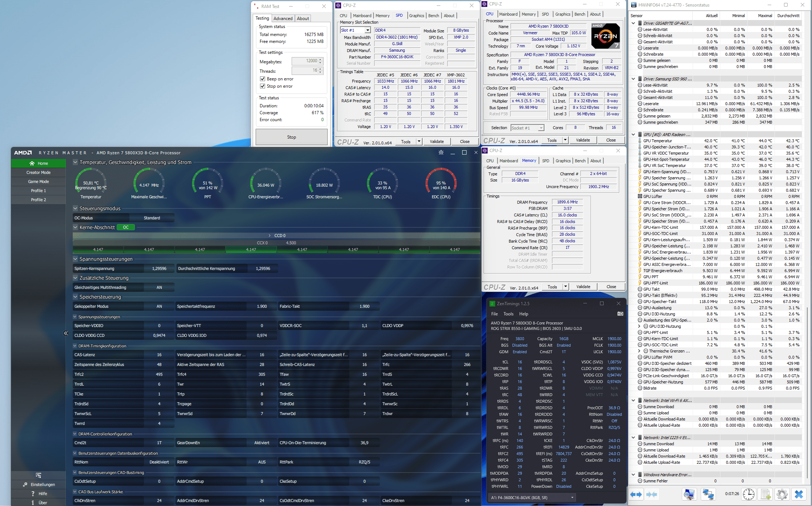Collapse the DRAM-Timingkonfiguration section
The width and height of the screenshot is (812, 506).
pos(75,346)
